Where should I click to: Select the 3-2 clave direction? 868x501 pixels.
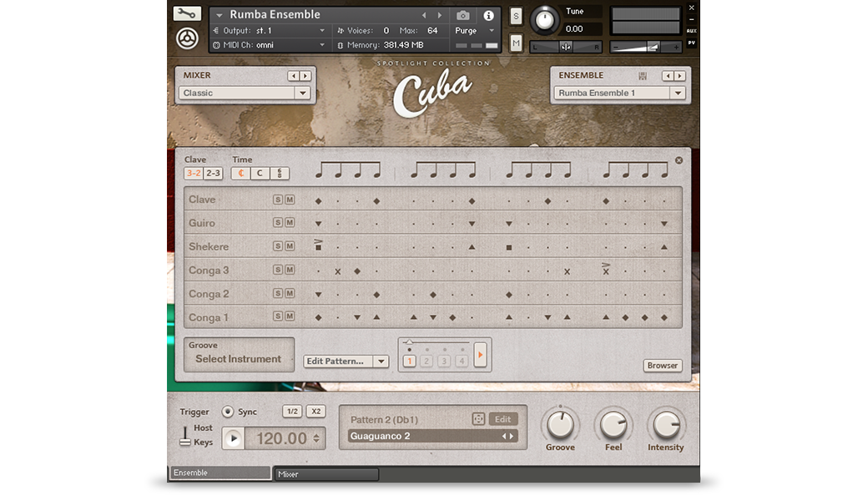point(194,174)
